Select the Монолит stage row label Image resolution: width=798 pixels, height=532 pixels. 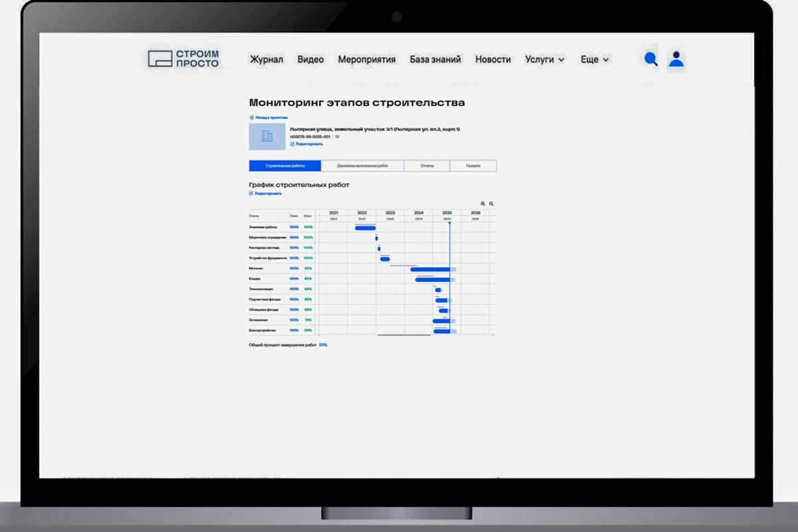[x=256, y=269]
